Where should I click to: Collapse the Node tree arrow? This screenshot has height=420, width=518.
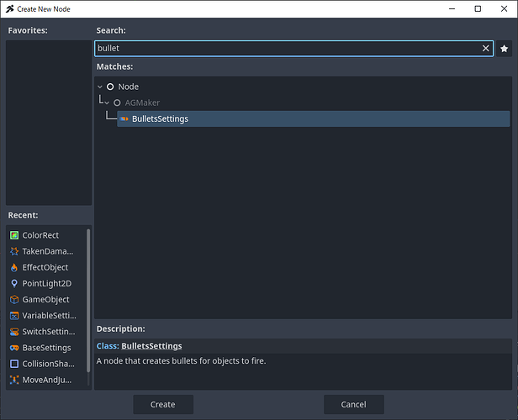click(100, 87)
